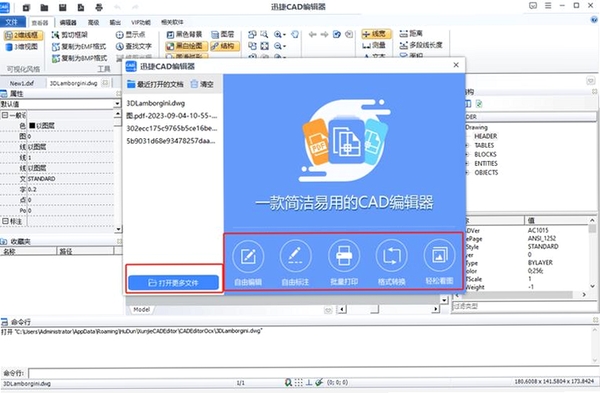Toggle 黑色背景 black background
600x393 pixels.
pos(184,35)
